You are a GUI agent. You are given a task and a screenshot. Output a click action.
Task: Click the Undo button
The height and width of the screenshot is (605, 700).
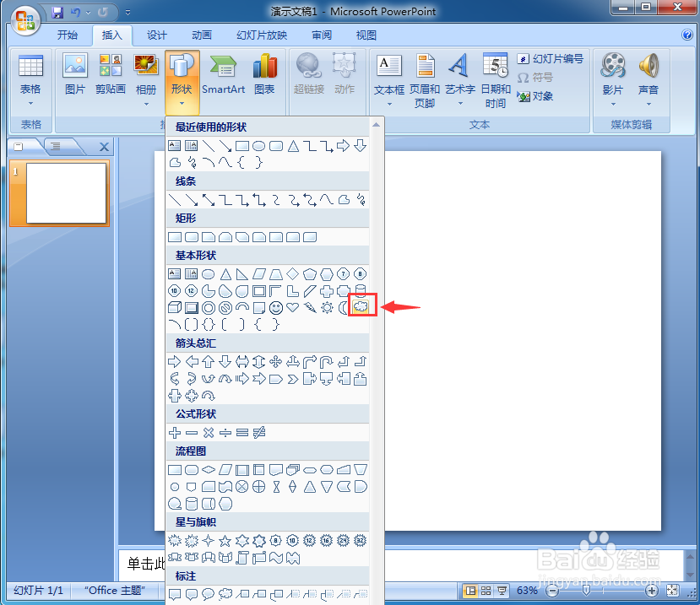coord(75,13)
